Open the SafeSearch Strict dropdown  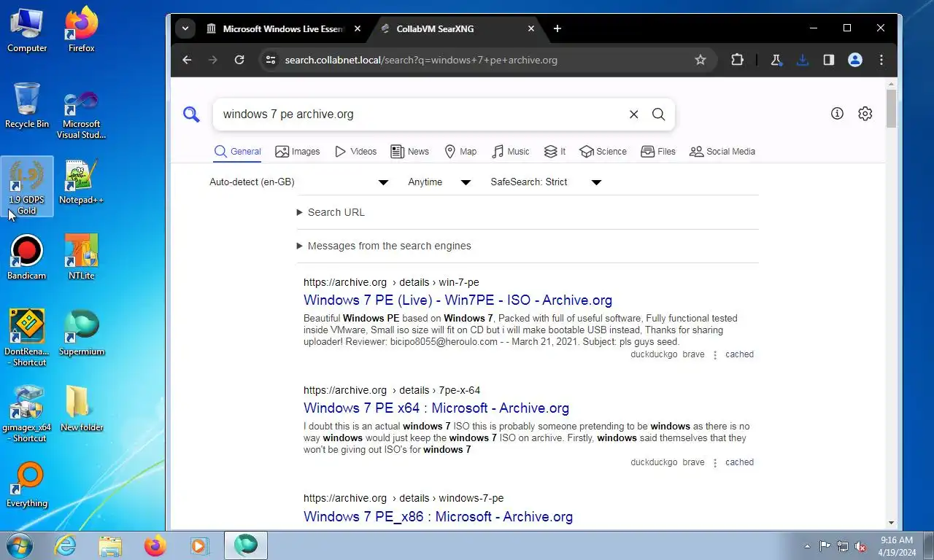coord(546,182)
